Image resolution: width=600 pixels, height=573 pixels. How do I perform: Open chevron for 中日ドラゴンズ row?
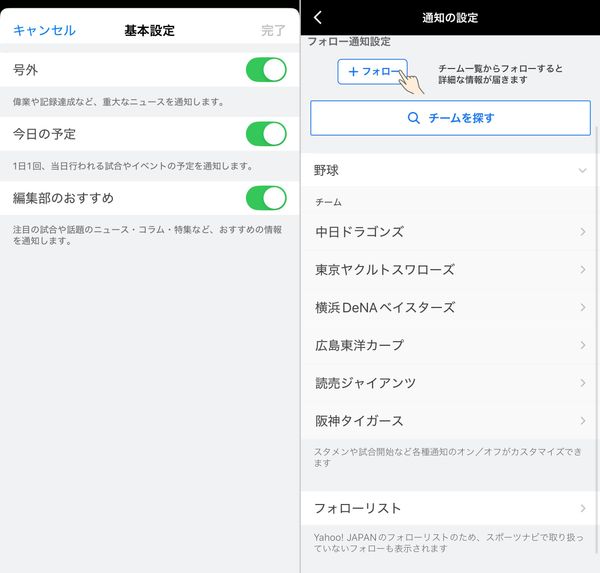pyautogui.click(x=583, y=232)
